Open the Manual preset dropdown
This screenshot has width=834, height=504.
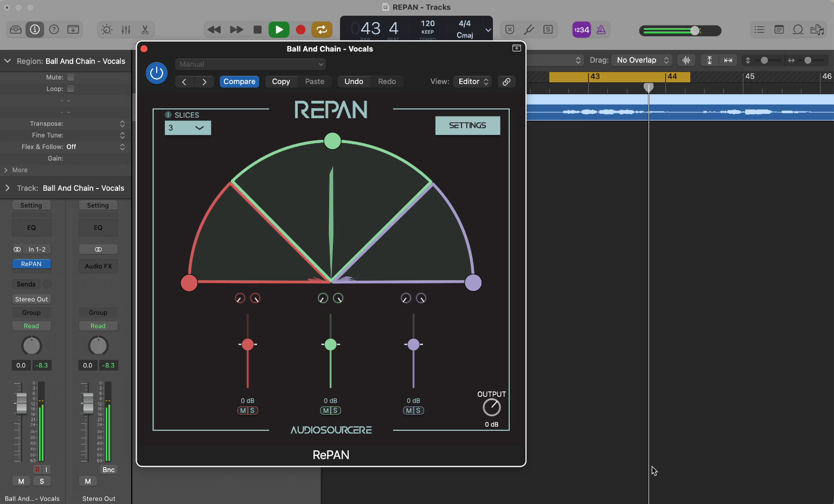(x=251, y=64)
